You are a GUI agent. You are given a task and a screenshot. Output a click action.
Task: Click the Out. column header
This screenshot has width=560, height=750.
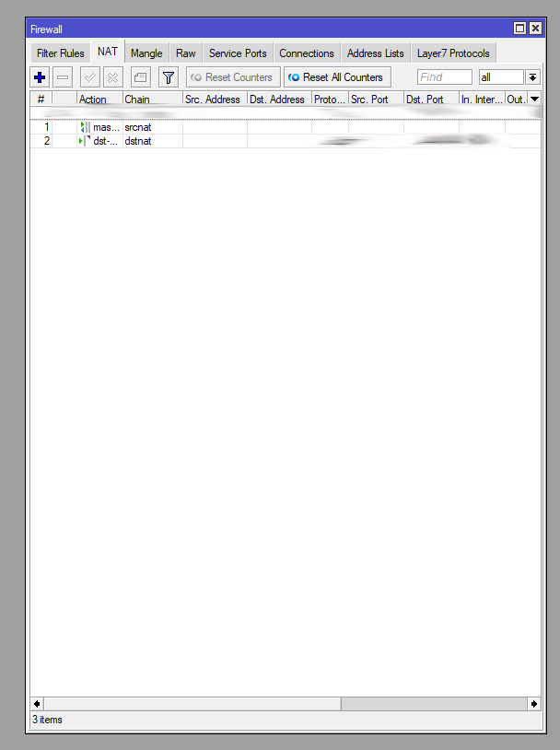[516, 99]
